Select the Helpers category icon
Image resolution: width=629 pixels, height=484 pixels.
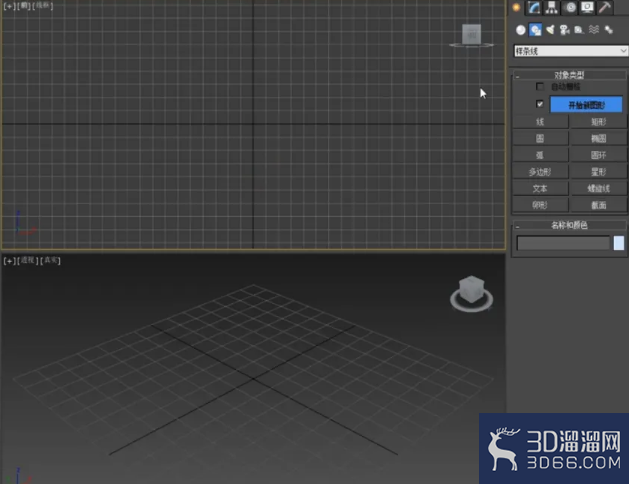(x=579, y=30)
